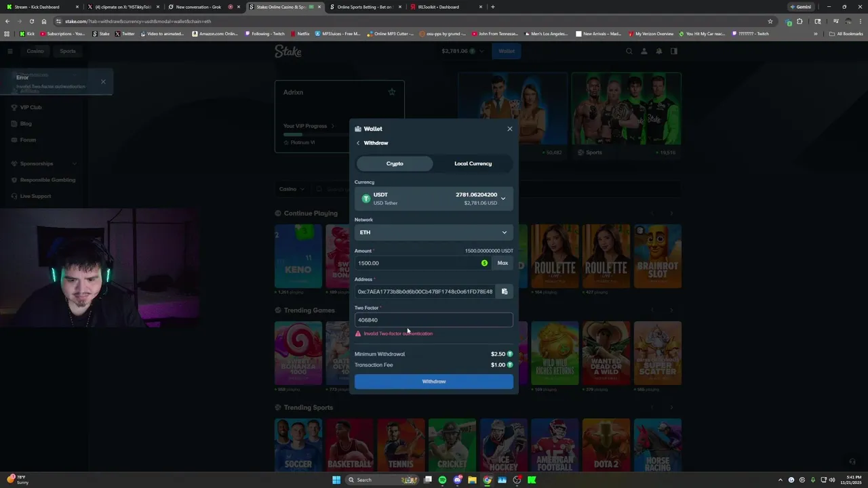
Task: Open the Soccer sport tile
Action: [298, 445]
